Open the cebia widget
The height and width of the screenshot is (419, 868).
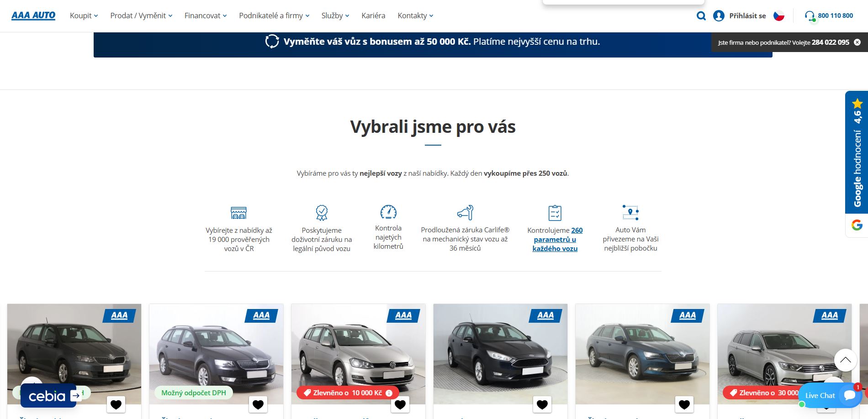point(48,396)
